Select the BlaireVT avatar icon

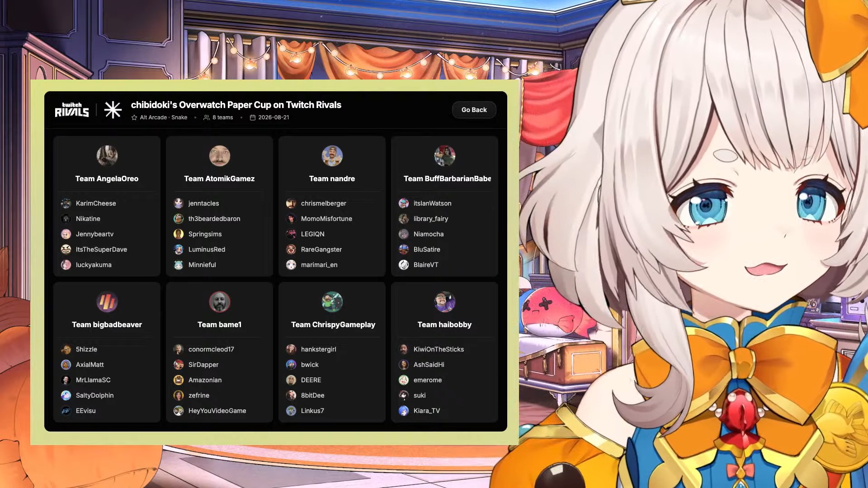pos(404,265)
